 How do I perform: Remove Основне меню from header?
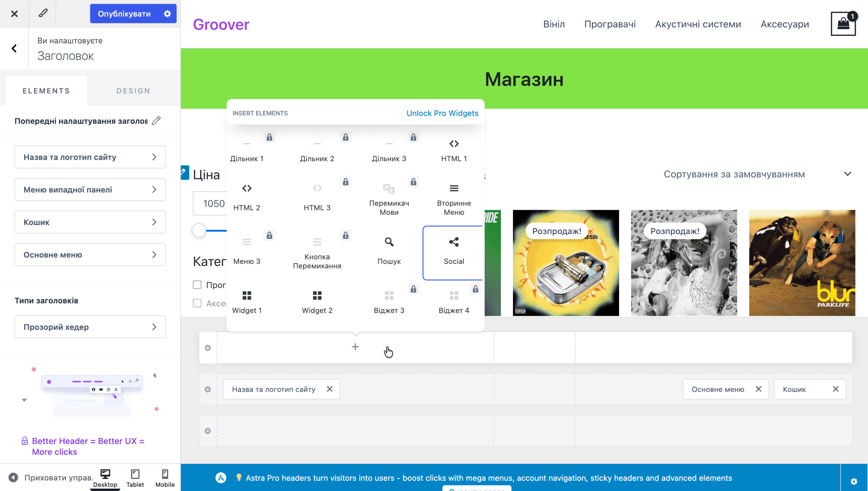pos(758,389)
